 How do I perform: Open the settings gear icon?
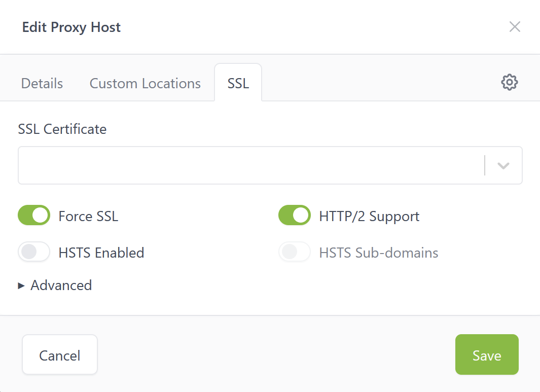[509, 82]
